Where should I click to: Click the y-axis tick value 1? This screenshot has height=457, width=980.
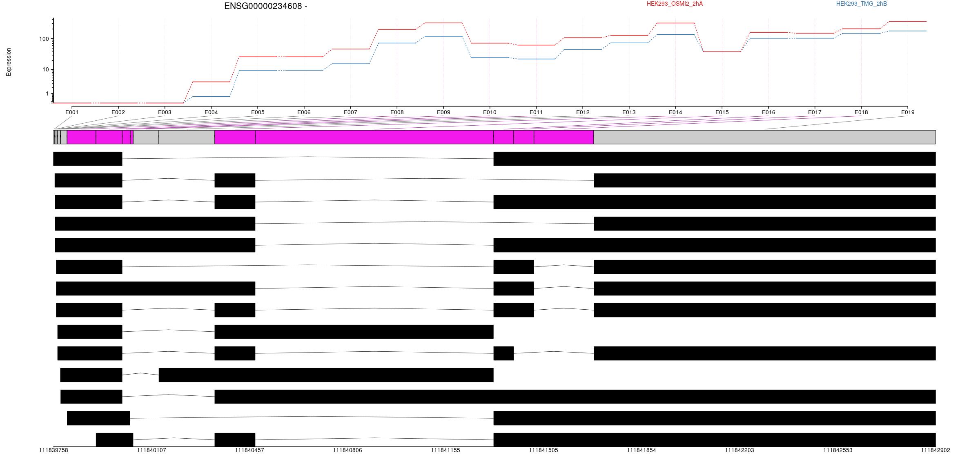pos(47,94)
